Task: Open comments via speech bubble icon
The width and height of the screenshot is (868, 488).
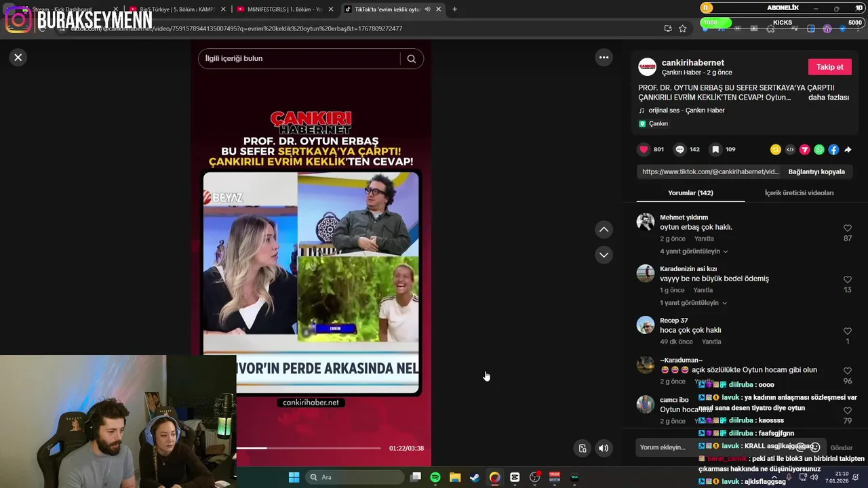Action: tap(679, 149)
